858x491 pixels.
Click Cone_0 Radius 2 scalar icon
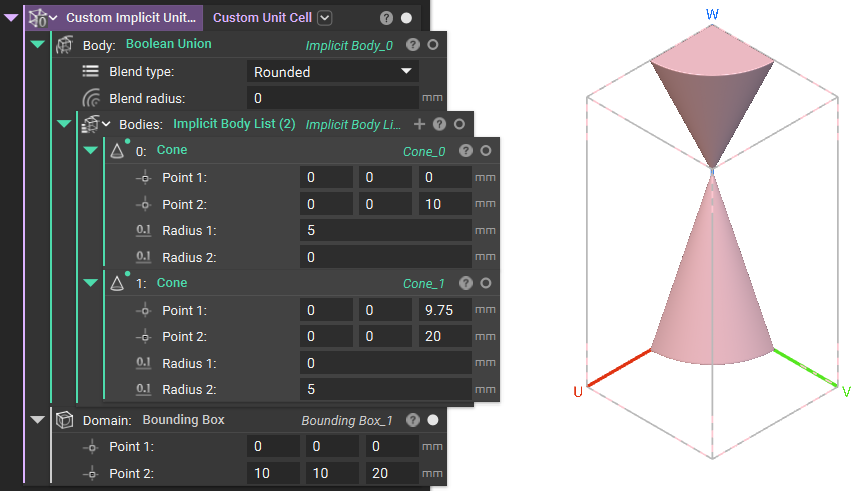point(143,256)
